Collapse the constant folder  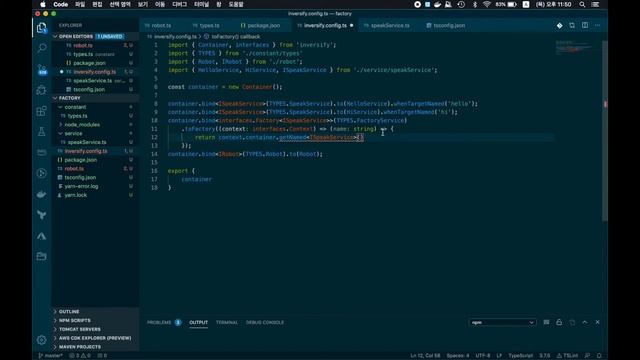pos(96,107)
